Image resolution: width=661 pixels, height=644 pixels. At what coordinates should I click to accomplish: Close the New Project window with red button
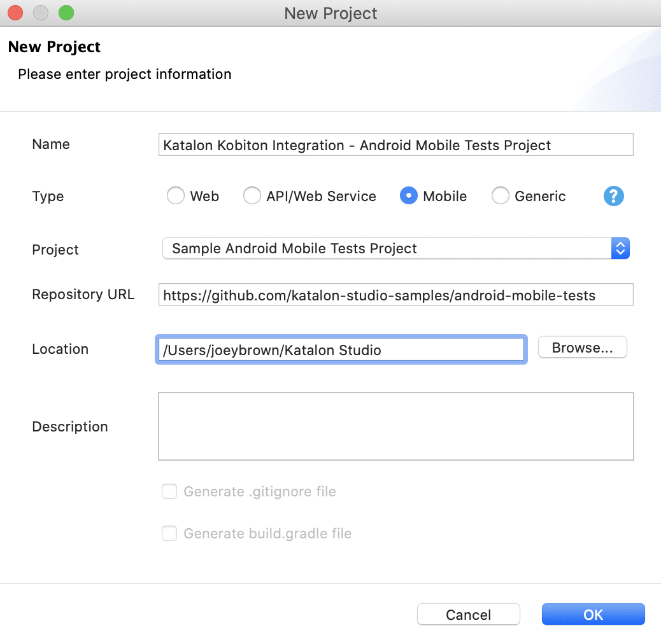[x=15, y=13]
